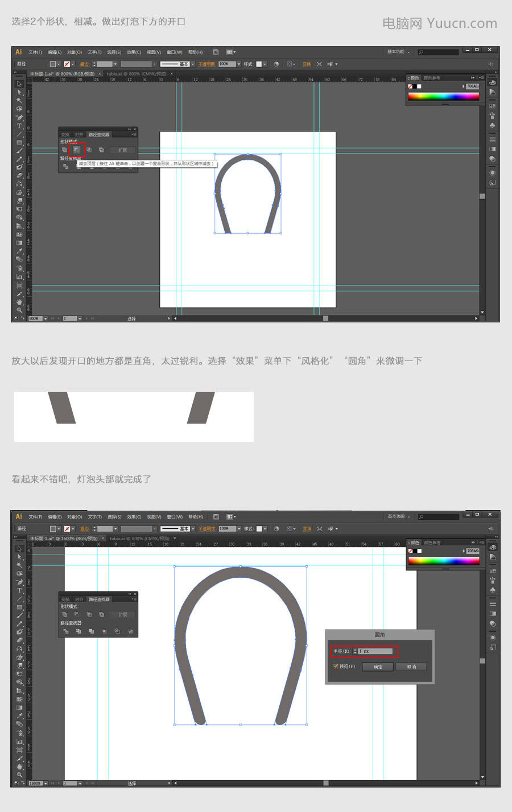The width and height of the screenshot is (512, 812).
Task: Click the 半径(R) stepper arrows
Action: click(355, 651)
